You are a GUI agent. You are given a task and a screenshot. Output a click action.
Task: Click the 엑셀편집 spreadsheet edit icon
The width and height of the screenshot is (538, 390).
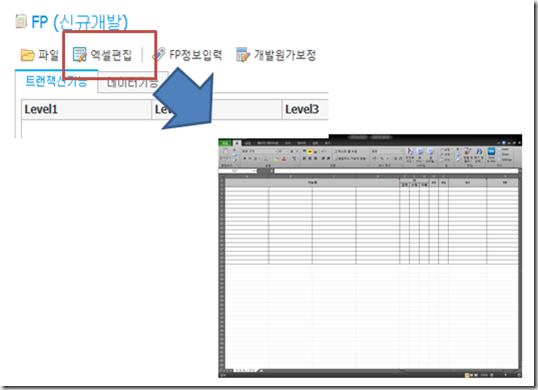[80, 55]
